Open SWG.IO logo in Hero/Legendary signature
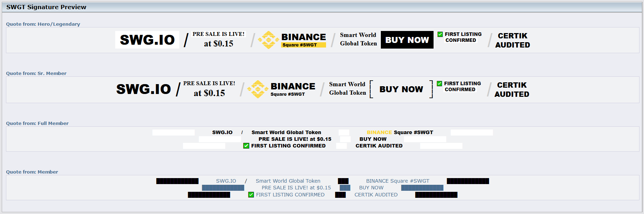The image size is (644, 214). click(147, 40)
